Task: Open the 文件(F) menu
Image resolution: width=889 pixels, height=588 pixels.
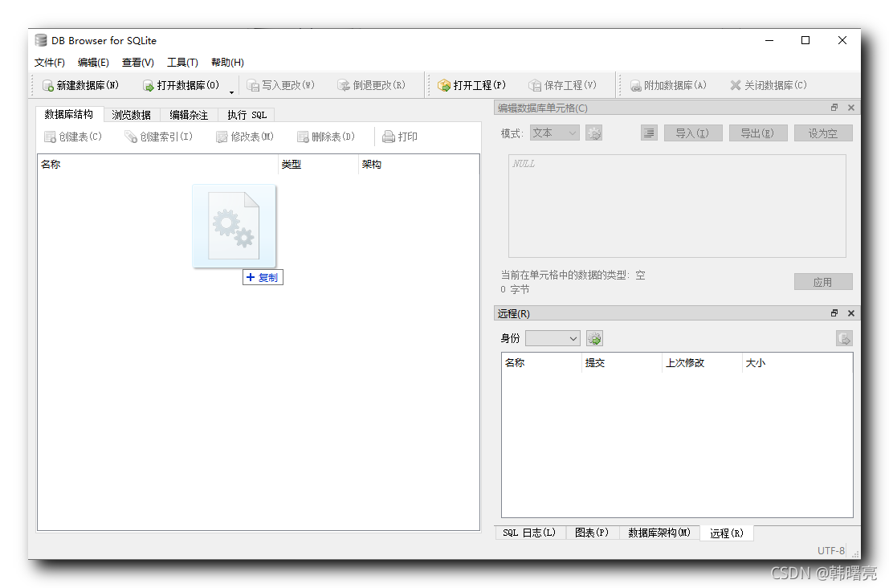Action: click(49, 63)
